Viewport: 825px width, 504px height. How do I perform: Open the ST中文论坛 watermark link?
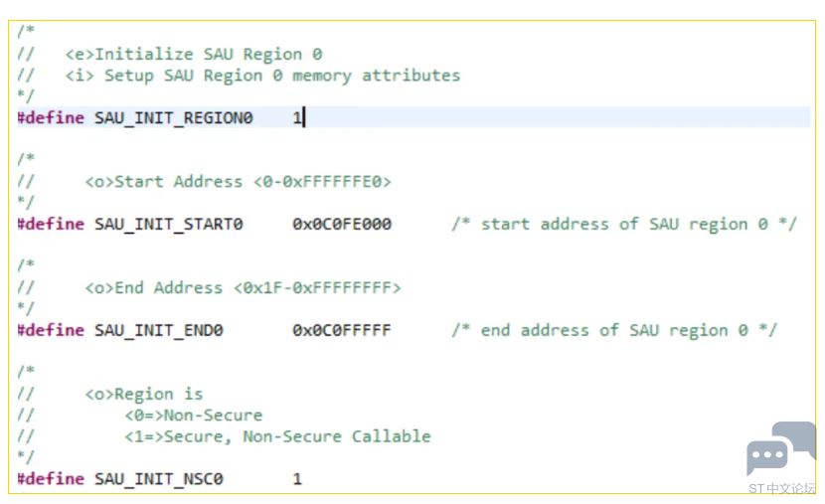(781, 488)
